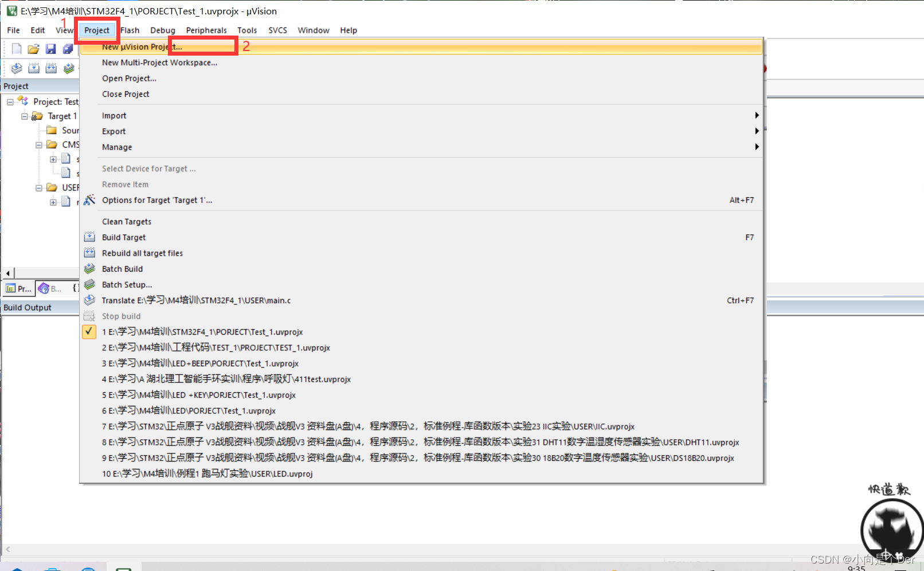Click the Translate main.c menu icon

click(x=89, y=300)
